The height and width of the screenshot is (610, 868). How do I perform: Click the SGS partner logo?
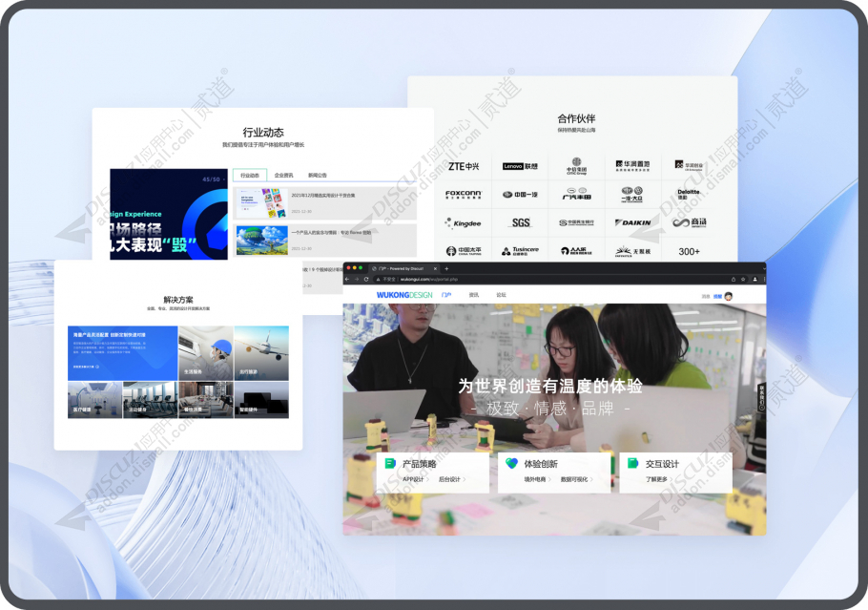[x=521, y=222]
